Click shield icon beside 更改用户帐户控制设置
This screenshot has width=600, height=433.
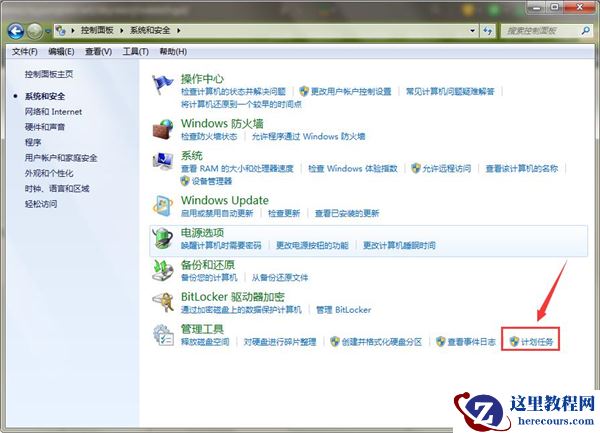304,91
